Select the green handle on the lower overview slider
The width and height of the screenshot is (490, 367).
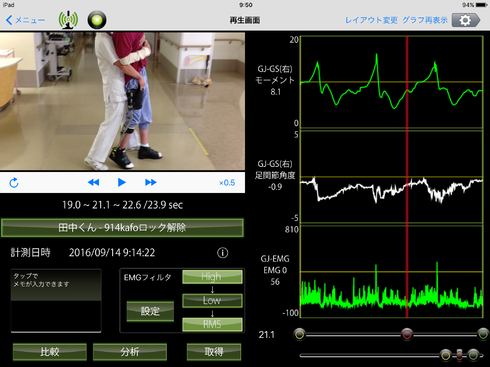[473, 355]
